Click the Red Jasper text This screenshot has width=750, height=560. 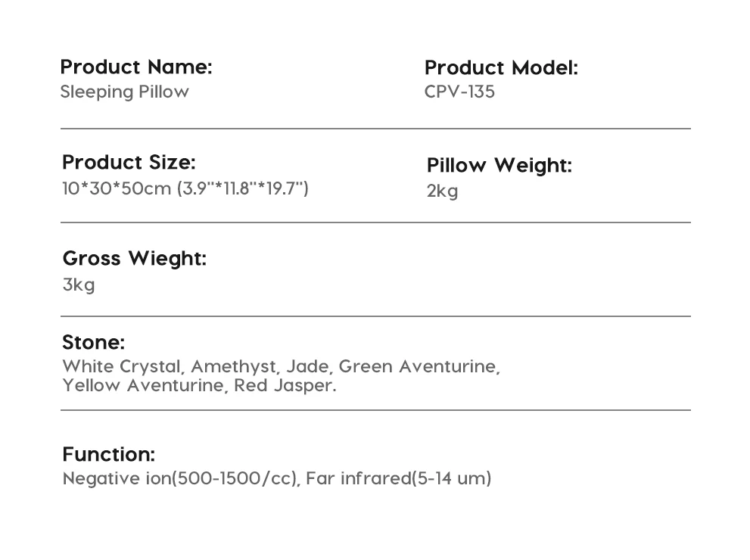click(x=284, y=386)
